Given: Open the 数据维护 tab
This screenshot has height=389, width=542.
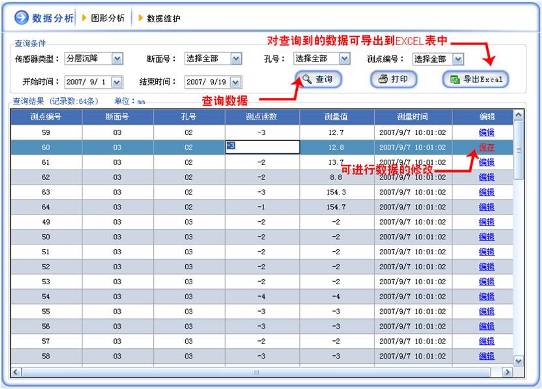Looking at the screenshot, I should 163,18.
